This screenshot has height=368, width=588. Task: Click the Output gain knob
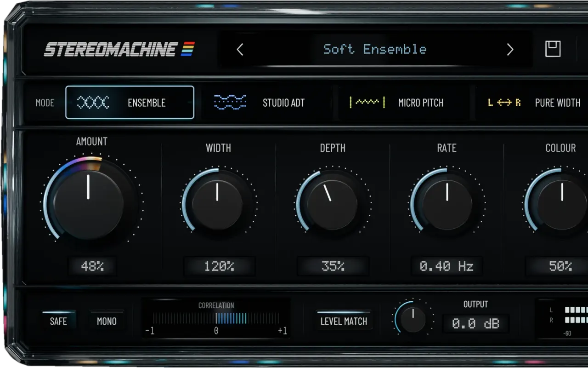(x=413, y=319)
